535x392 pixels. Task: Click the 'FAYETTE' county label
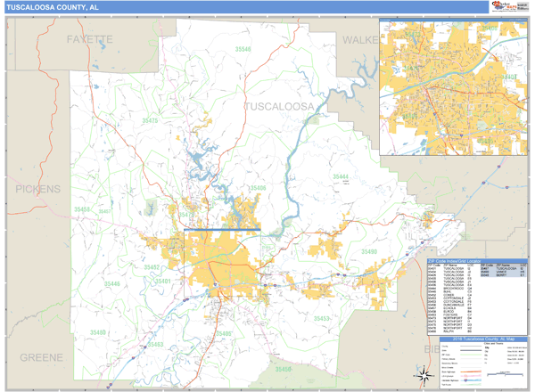89,39
